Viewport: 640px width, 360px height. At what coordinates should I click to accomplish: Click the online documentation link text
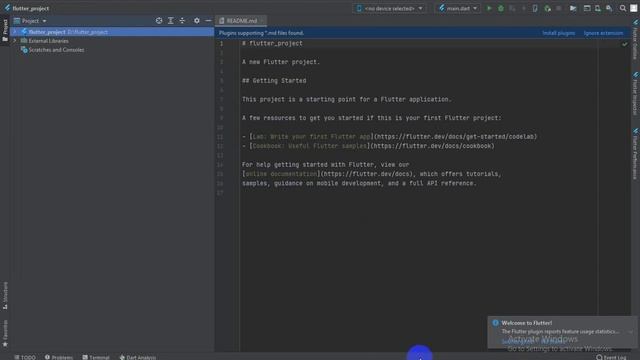click(x=281, y=174)
